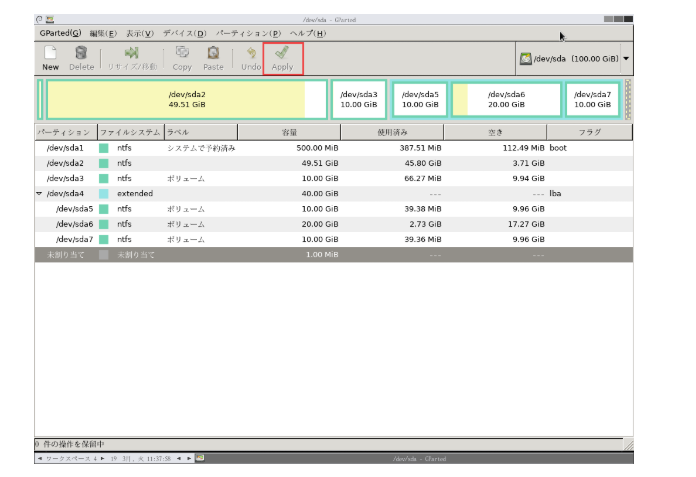Click the /dev/sda - GParted taskbar entry
This screenshot has height=477, width=696.
point(418,458)
